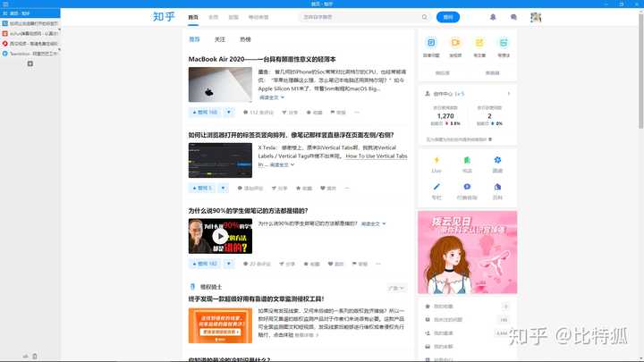Screen dimensions: 644x362
Task: Open the 等你来答 nav item
Action: pos(258,17)
